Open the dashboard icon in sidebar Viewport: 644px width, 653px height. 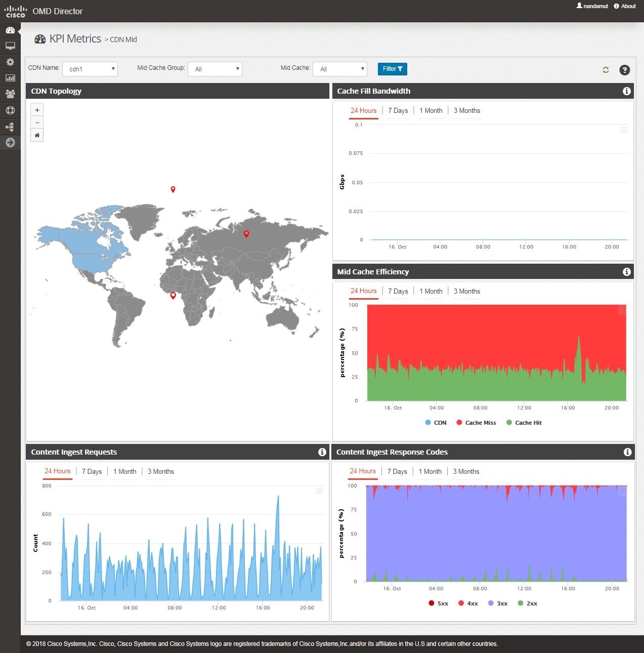10,30
